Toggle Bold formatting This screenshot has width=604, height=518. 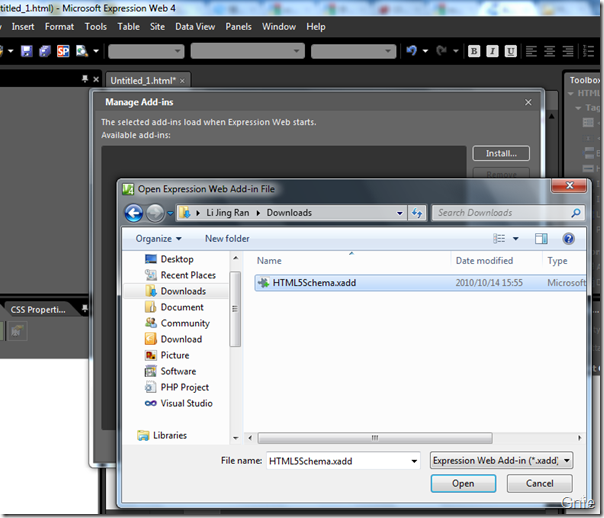474,51
